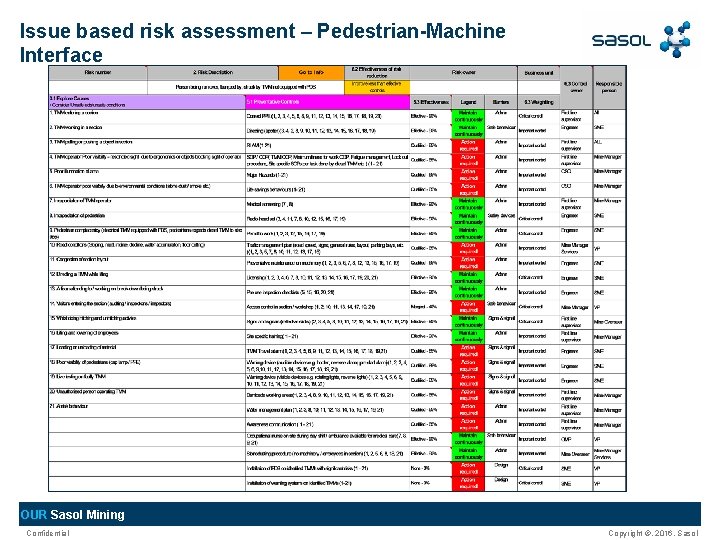The height and width of the screenshot is (540, 720).
Task: Click the 'Confidential' footer text
Action: tap(48, 533)
